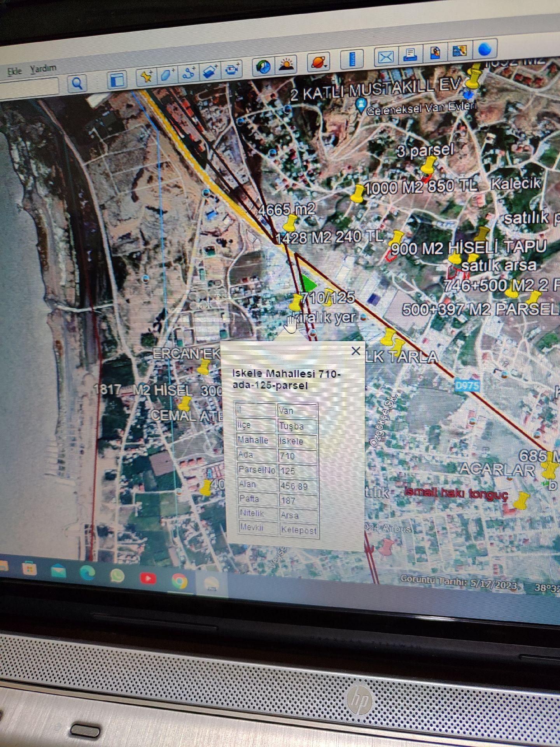Viewport: 560px width, 747px height.
Task: Open the planet switcher icon
Action: [x=319, y=62]
